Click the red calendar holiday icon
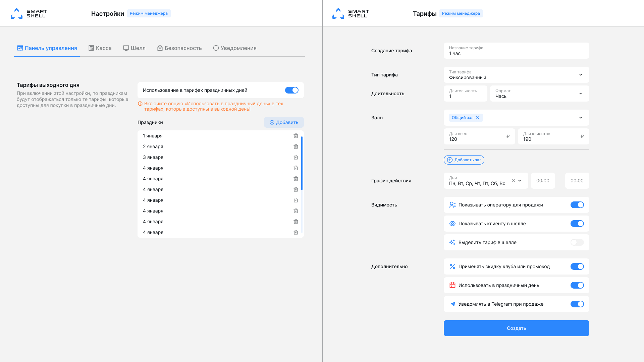The height and width of the screenshot is (362, 644). 452,285
